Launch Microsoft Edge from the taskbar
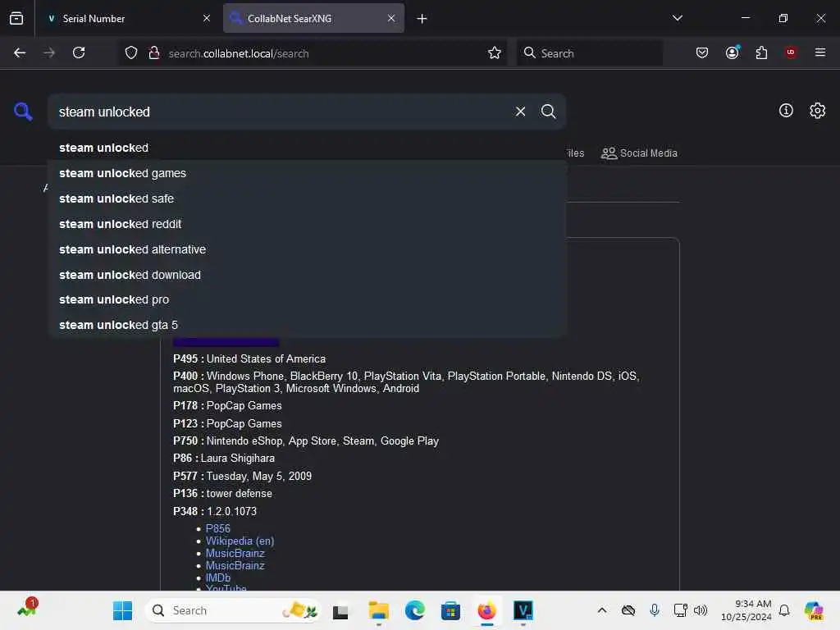Viewport: 840px width, 630px height. point(414,610)
